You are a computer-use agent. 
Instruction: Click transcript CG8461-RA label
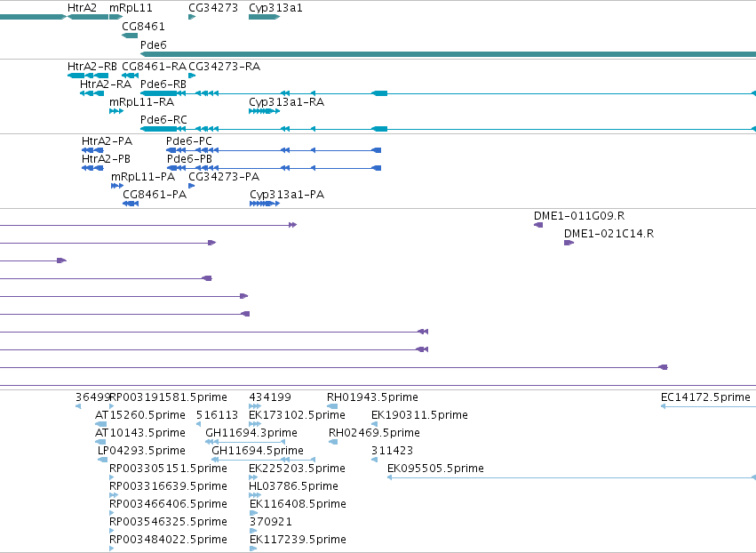(154, 67)
